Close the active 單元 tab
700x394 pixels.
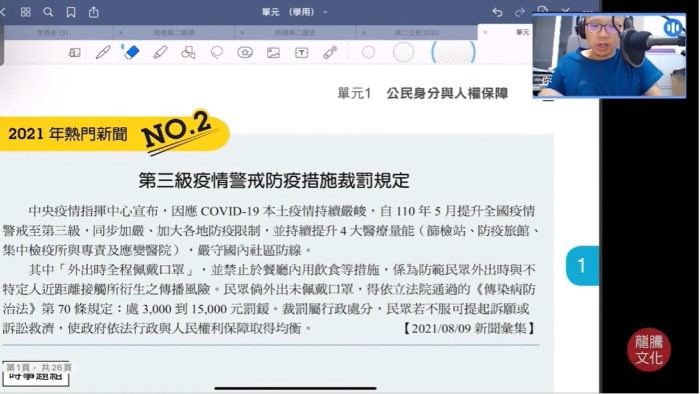(x=485, y=33)
